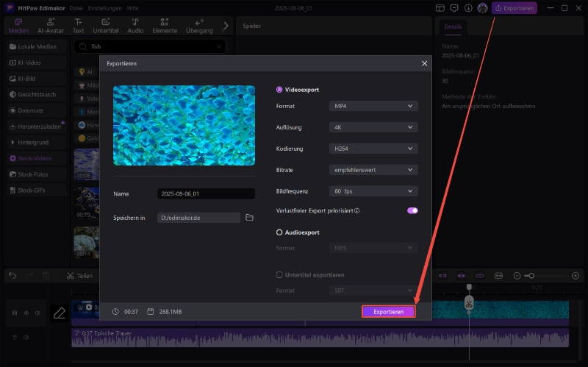
Task: Click the Undo icon above the timeline
Action: click(12, 276)
